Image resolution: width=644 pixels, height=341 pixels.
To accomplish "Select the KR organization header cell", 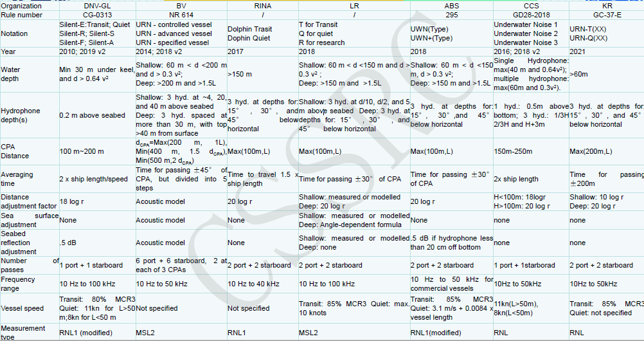I will pos(607,6).
